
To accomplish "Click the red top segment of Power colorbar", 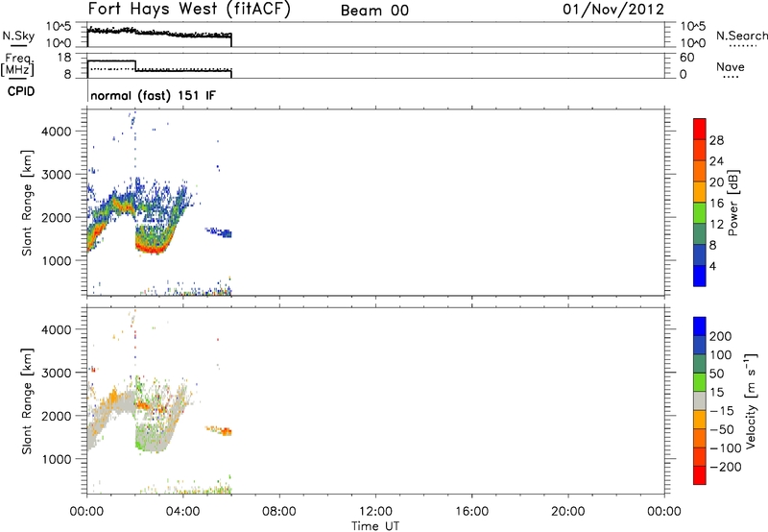I will (x=700, y=129).
